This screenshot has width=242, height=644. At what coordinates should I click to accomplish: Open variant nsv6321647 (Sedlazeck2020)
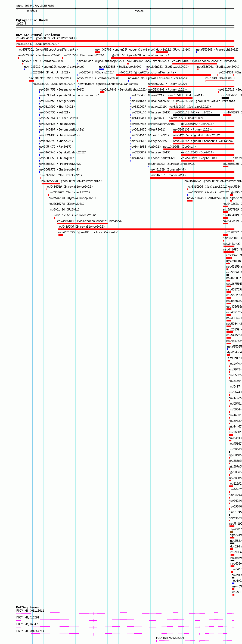click(x=38, y=44)
